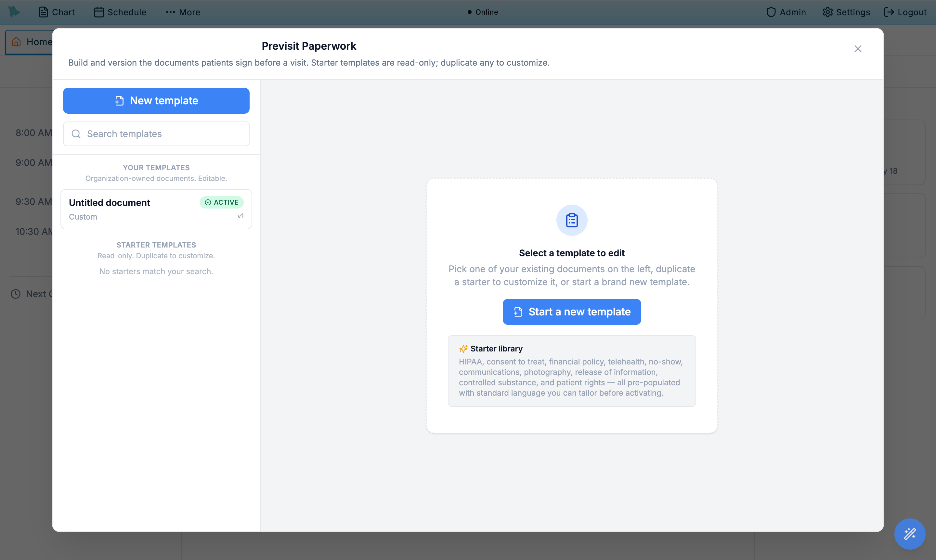Open the More menu
Viewport: 936px width, 560px height.
(x=183, y=12)
